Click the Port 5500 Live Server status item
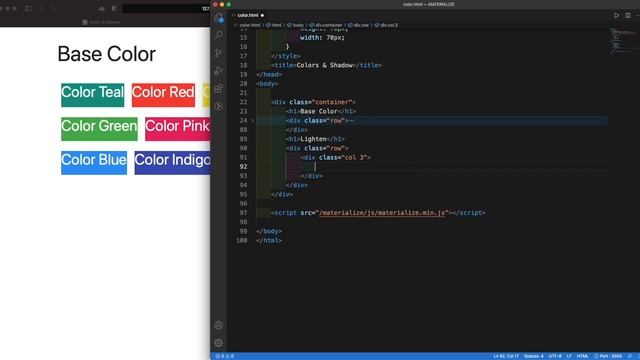Image resolution: width=640 pixels, height=360 pixels. (608, 356)
